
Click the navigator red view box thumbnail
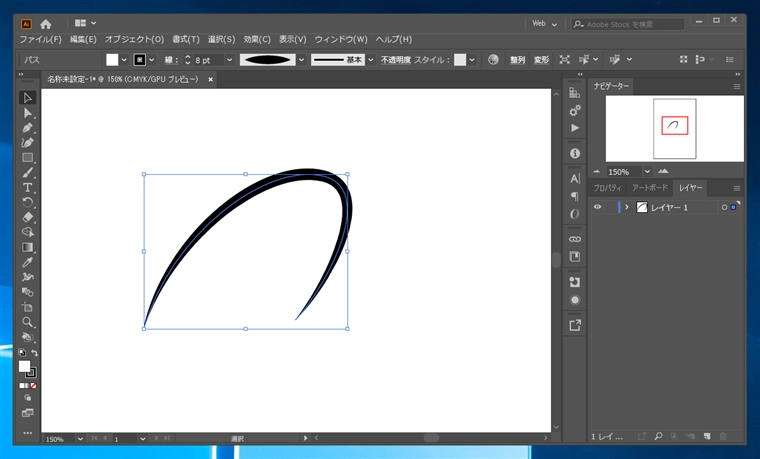(675, 126)
